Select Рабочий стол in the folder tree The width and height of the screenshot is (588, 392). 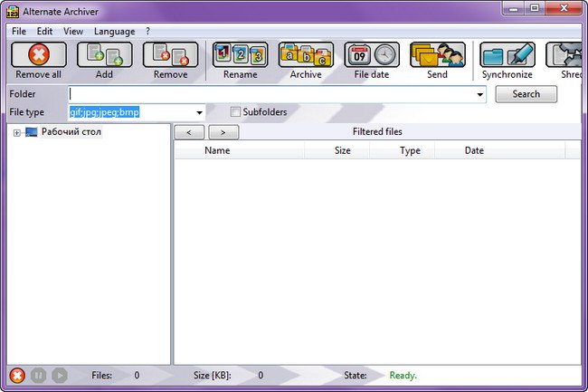click(71, 131)
